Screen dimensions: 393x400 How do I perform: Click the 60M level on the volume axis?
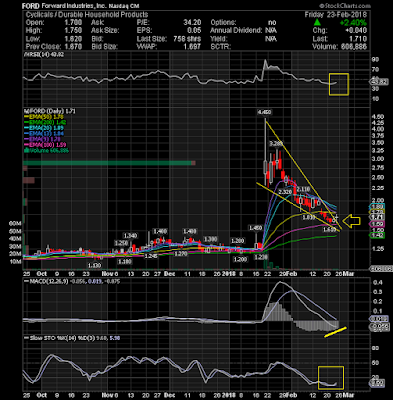click(15, 223)
